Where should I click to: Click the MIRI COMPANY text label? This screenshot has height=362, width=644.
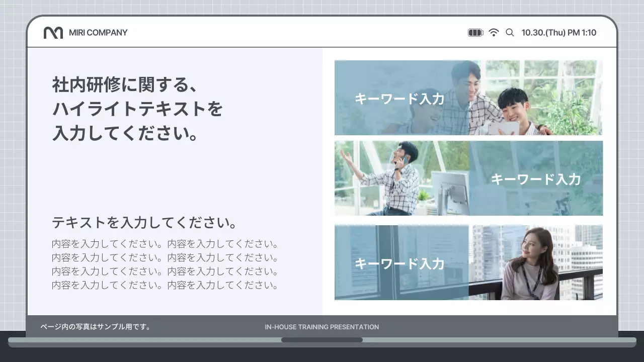coord(98,32)
